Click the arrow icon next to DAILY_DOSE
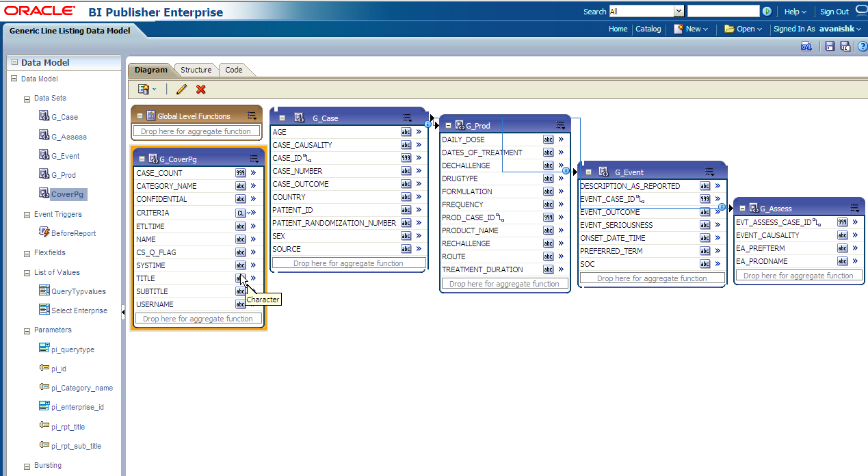The image size is (868, 476). 561,140
